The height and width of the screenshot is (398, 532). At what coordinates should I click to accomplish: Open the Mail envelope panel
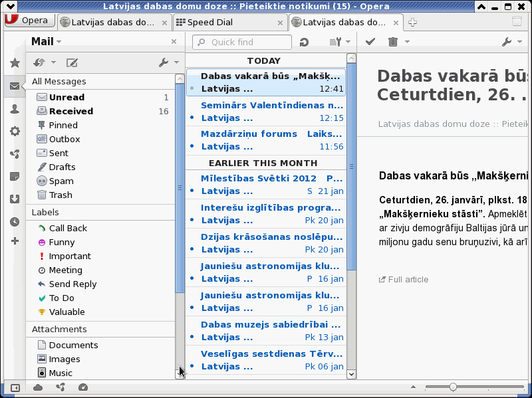(x=15, y=86)
